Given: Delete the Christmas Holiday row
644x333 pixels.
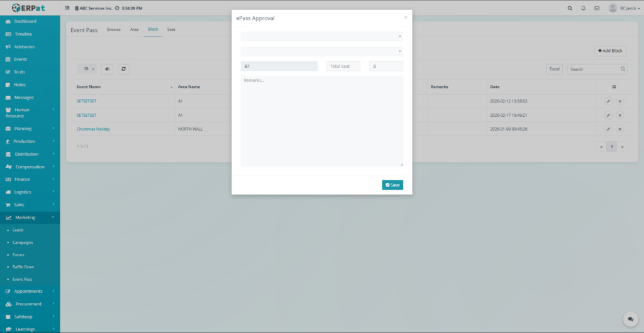Looking at the screenshot, I should [x=619, y=129].
